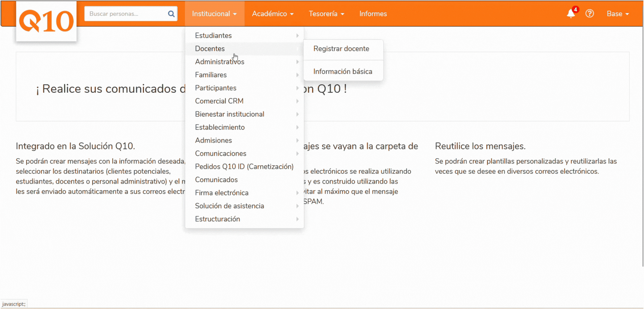Expand the Establecimiento submenu
The image size is (644, 309).
pos(245,128)
